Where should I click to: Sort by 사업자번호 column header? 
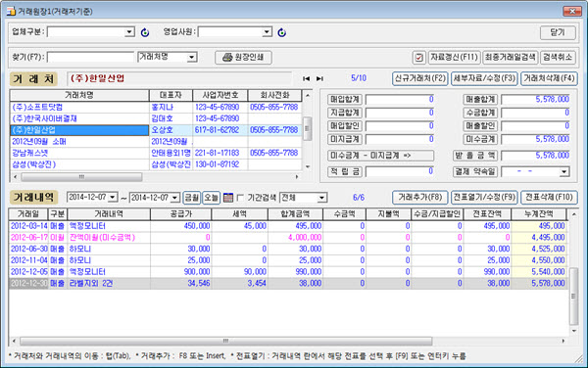pyautogui.click(x=220, y=96)
